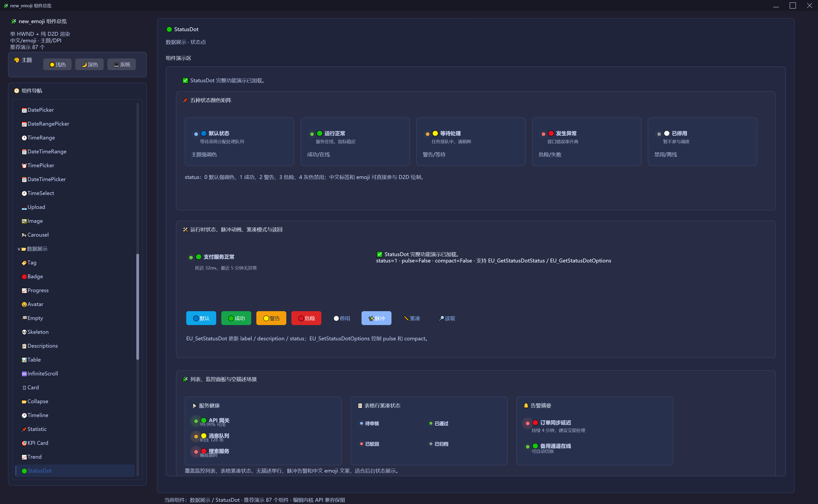This screenshot has height=504, width=818.
Task: Click the 支付服务正常 status label
Action: [219, 257]
